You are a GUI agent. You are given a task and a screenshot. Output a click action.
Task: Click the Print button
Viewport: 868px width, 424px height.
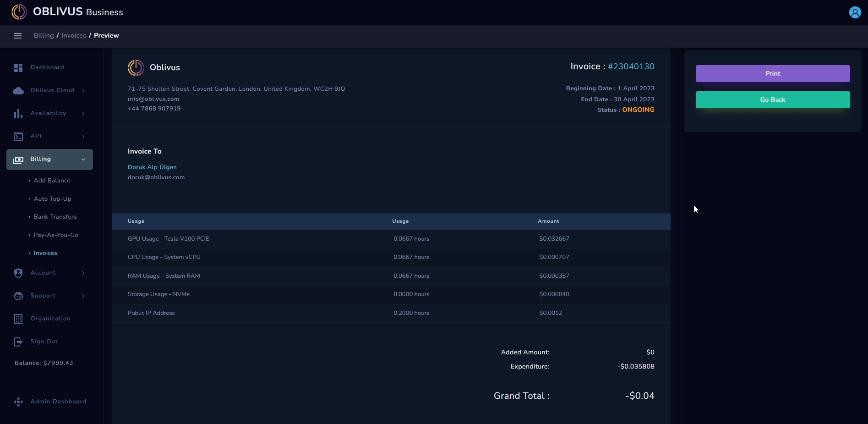coord(773,74)
